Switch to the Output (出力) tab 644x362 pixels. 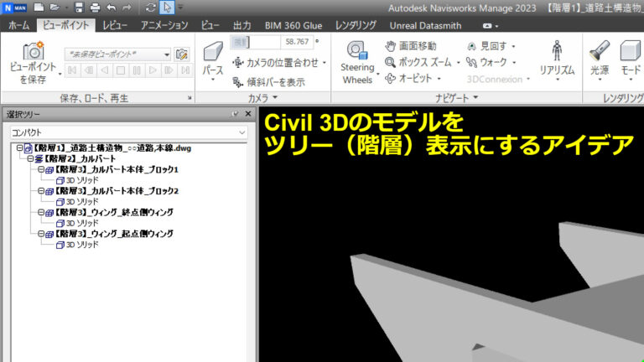[241, 25]
